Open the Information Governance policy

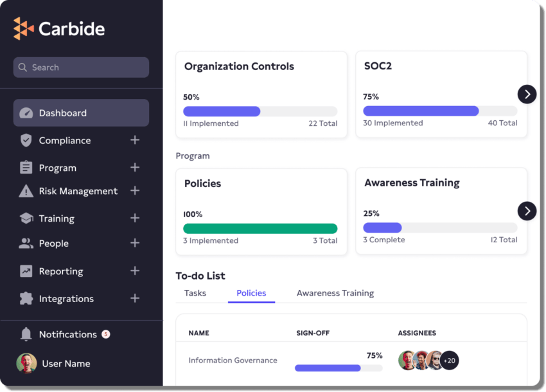232,360
